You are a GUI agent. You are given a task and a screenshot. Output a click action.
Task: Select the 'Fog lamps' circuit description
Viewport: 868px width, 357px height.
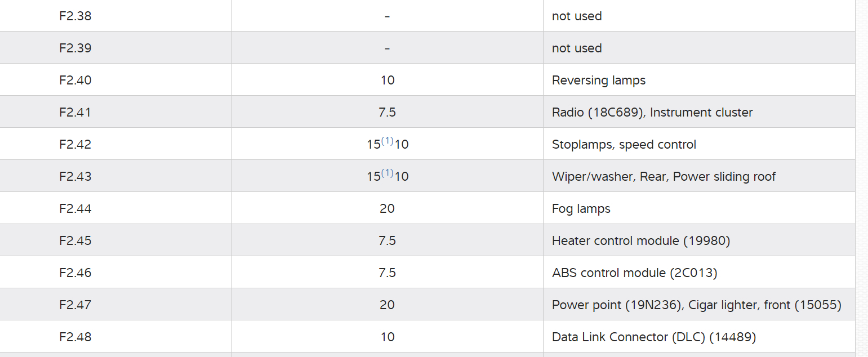[581, 208]
